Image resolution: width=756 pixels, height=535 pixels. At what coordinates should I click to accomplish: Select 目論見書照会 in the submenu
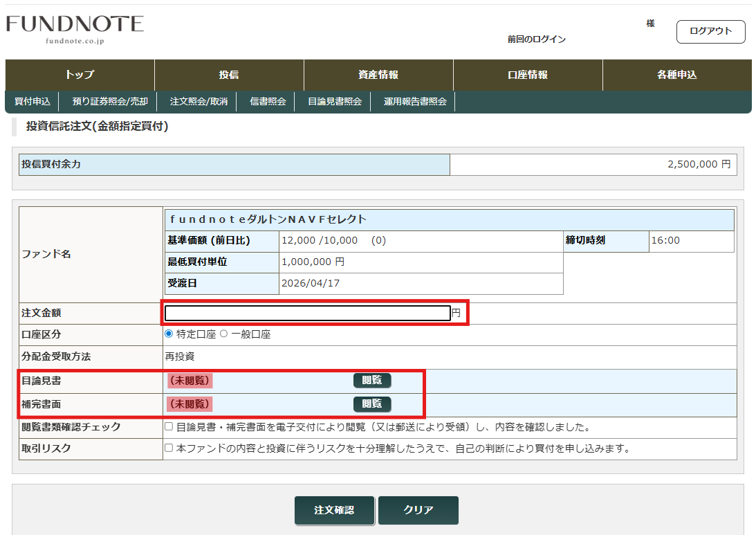click(x=335, y=102)
